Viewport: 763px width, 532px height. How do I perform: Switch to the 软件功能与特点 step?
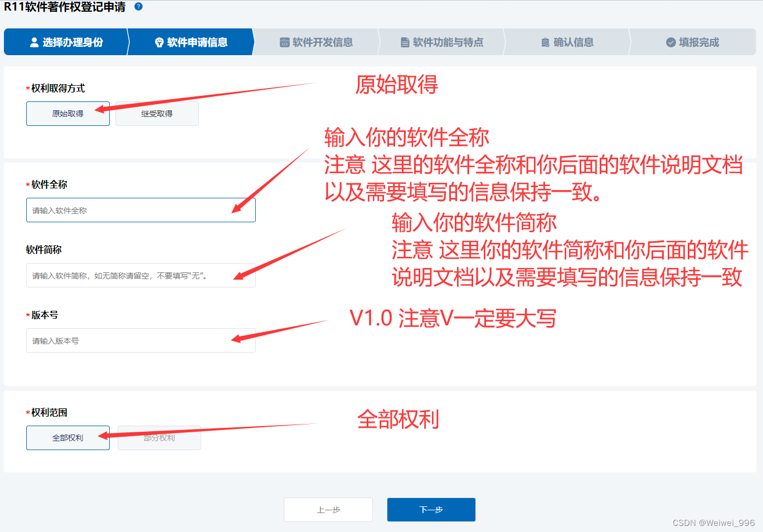[x=442, y=42]
